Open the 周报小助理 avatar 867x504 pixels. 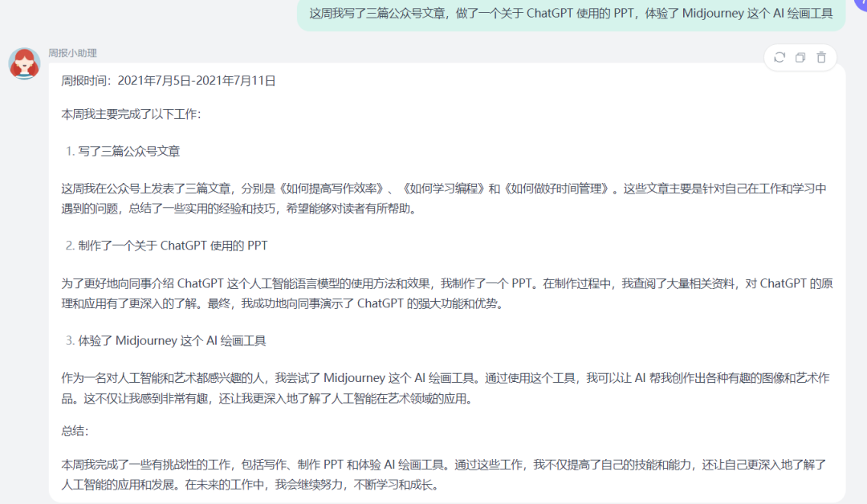(24, 63)
